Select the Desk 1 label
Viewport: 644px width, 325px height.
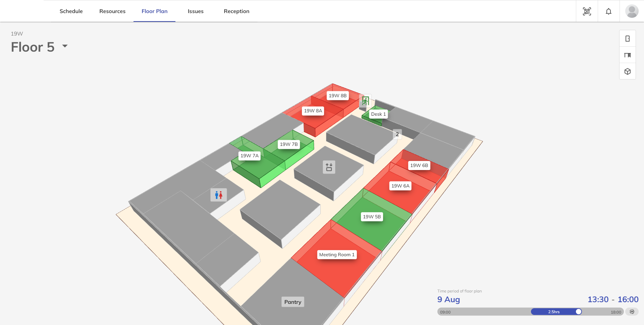tap(378, 114)
